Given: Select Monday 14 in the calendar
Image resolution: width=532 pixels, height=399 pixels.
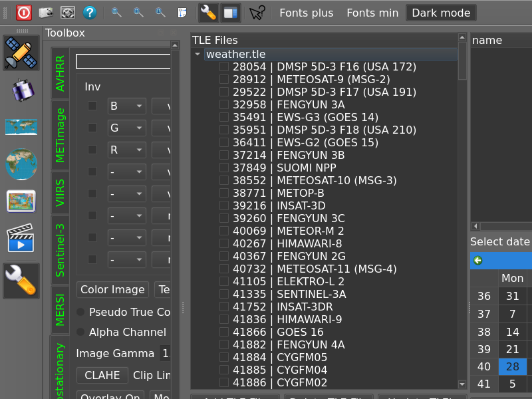Looking at the screenshot, I should tap(512, 332).
